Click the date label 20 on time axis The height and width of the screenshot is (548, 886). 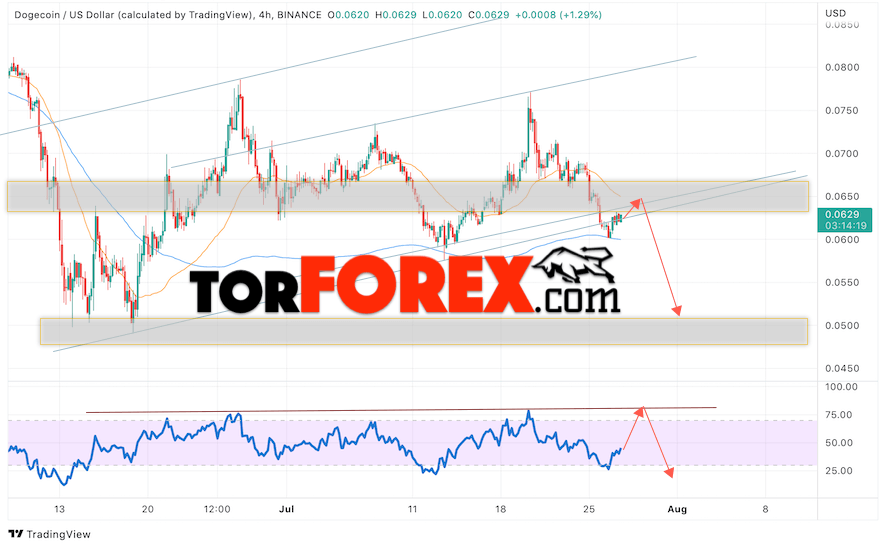point(147,509)
